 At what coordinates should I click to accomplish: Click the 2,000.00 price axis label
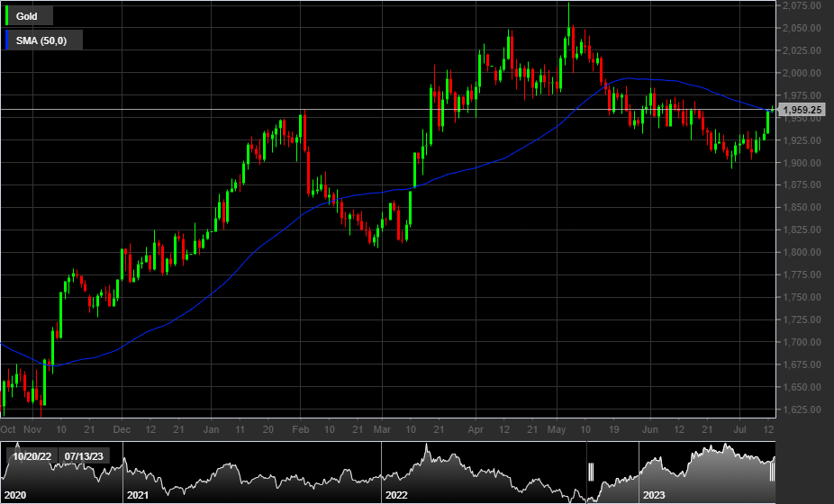pos(802,73)
